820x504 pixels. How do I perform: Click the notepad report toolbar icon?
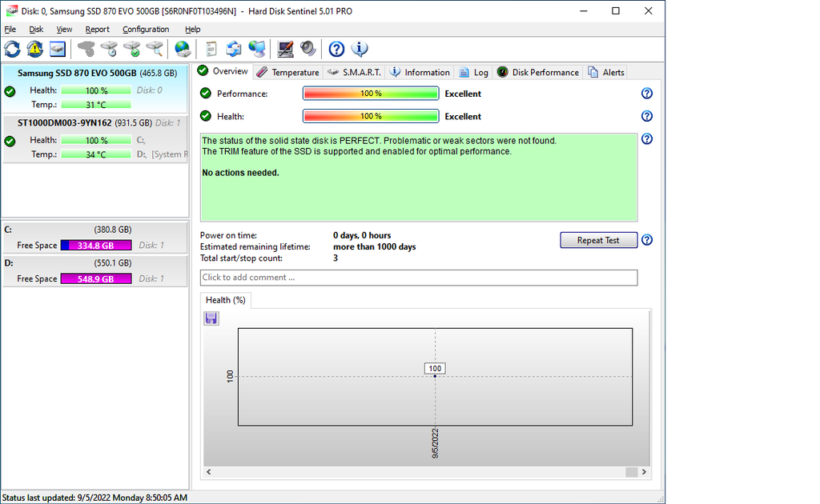click(211, 49)
